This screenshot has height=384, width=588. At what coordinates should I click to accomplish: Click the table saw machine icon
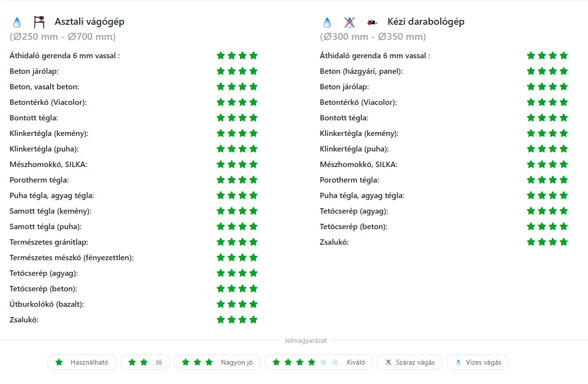tap(39, 22)
